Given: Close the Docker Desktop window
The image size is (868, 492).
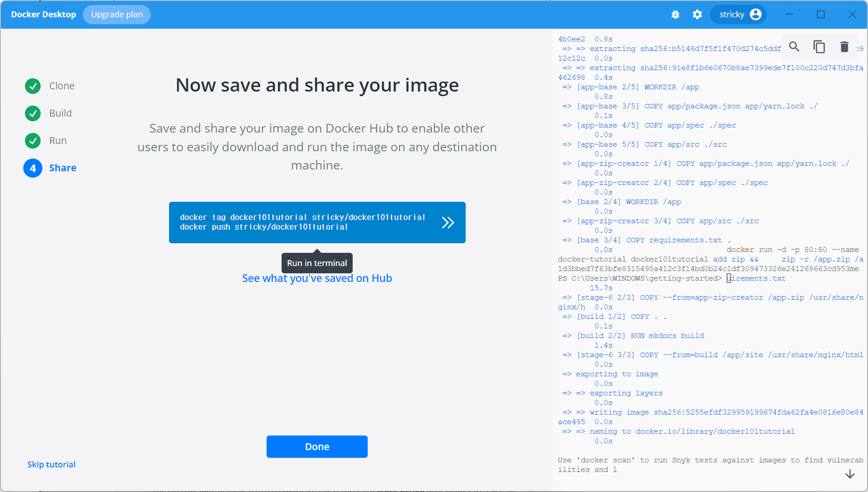Looking at the screenshot, I should coord(852,15).
